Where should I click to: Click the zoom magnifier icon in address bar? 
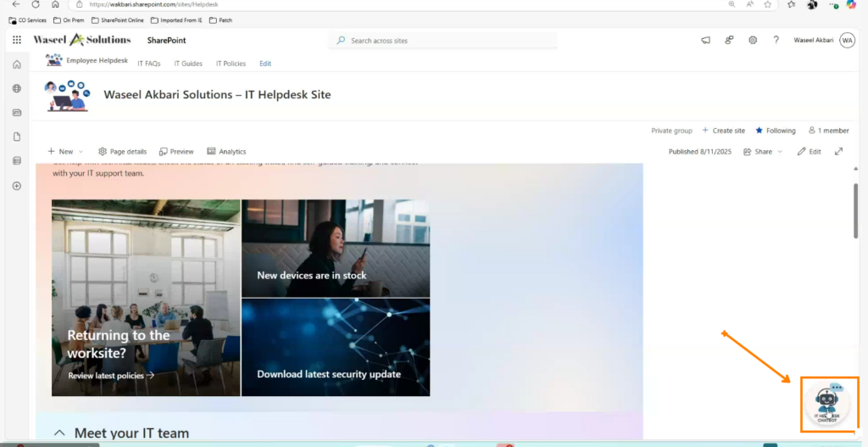click(732, 4)
